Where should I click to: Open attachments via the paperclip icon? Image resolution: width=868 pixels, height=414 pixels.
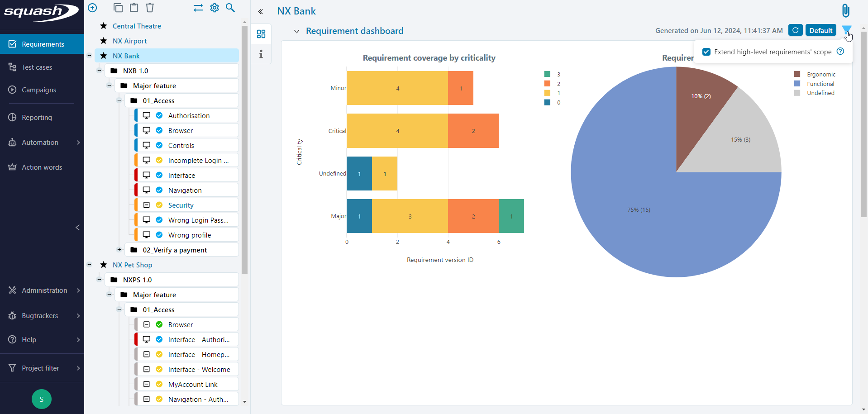[x=845, y=10]
